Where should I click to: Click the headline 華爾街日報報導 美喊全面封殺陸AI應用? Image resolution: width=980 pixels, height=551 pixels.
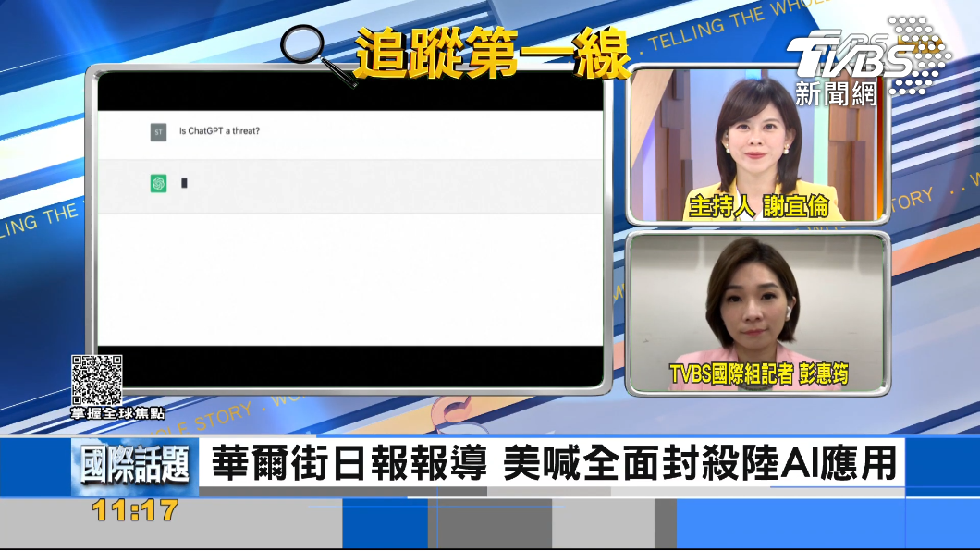tap(554, 463)
